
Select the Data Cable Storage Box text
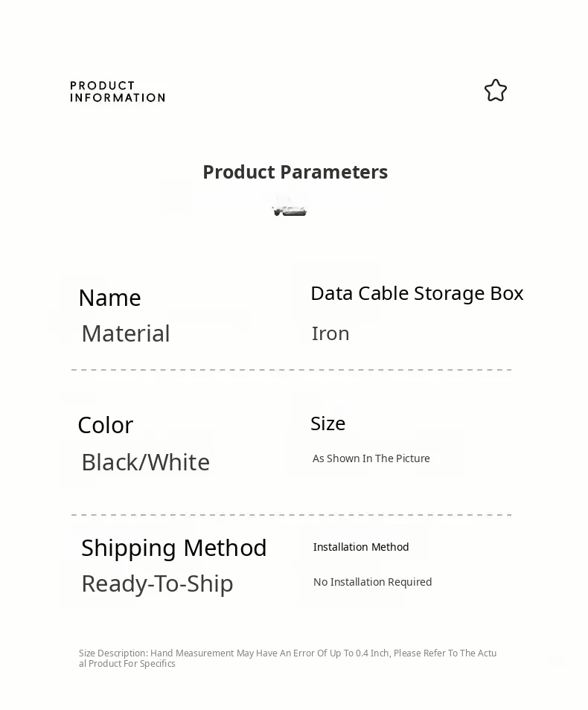[417, 293]
